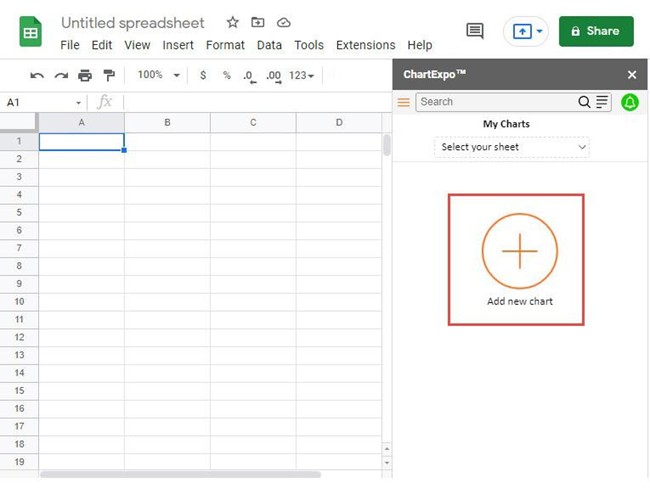Select the paint format roller icon

point(109,75)
